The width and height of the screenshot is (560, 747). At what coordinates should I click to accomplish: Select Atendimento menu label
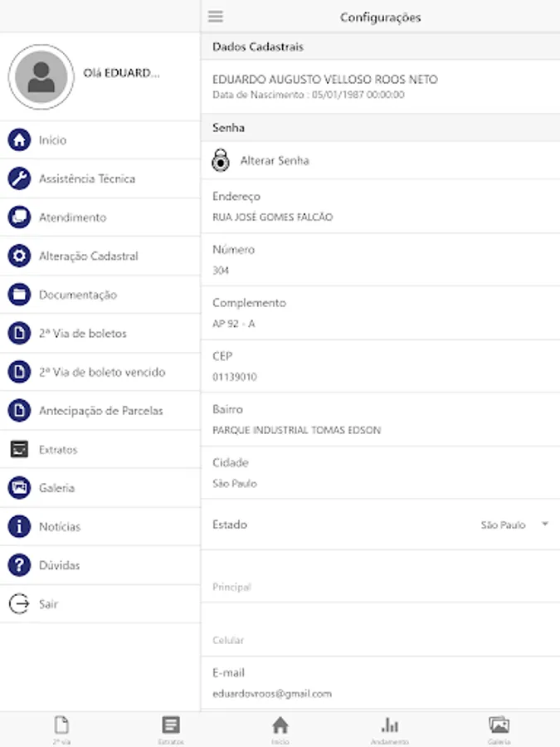pyautogui.click(x=72, y=217)
